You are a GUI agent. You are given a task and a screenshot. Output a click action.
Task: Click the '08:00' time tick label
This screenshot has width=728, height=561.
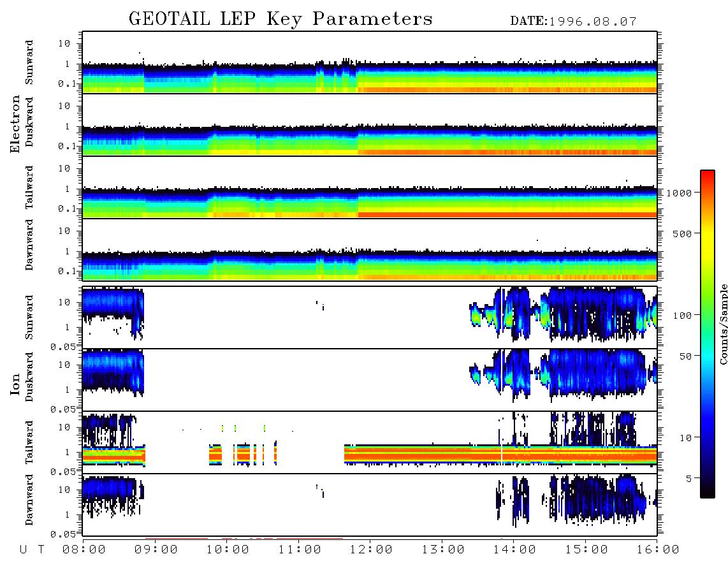84,550
